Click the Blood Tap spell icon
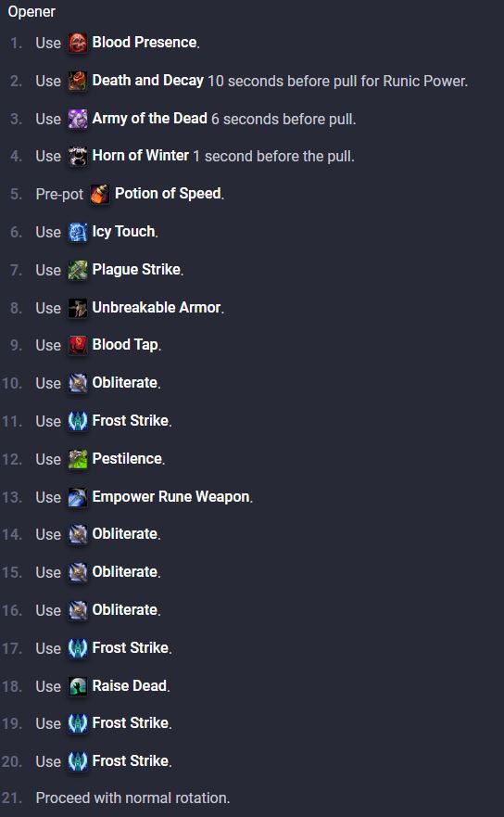This screenshot has height=817, width=504. coord(78,345)
